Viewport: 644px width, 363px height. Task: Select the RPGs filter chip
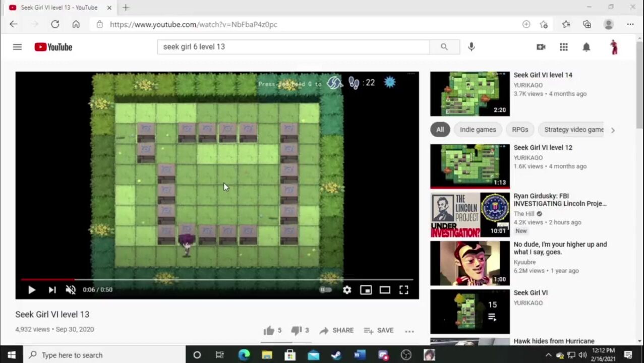tap(520, 130)
